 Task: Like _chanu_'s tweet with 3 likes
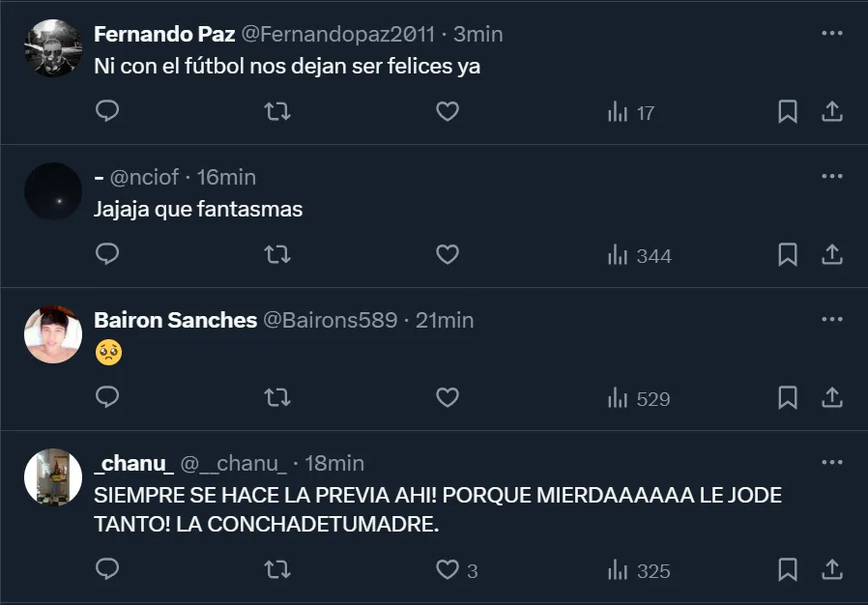pyautogui.click(x=447, y=570)
